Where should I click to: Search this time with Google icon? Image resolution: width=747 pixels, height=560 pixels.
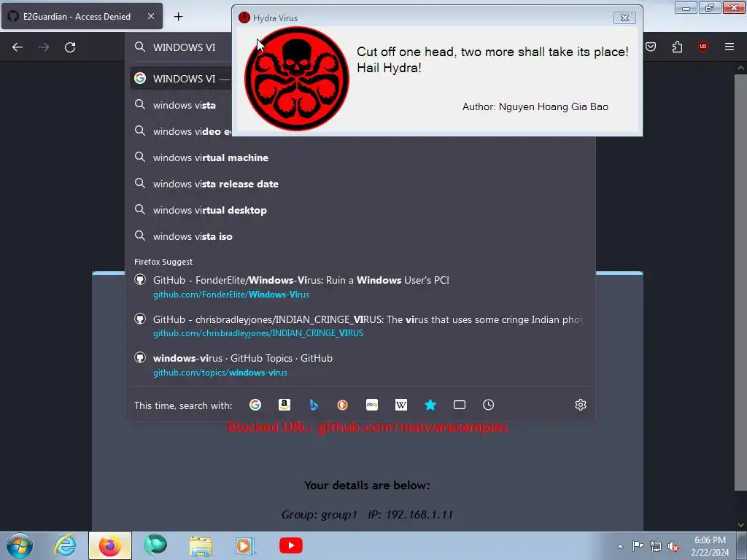click(x=255, y=405)
